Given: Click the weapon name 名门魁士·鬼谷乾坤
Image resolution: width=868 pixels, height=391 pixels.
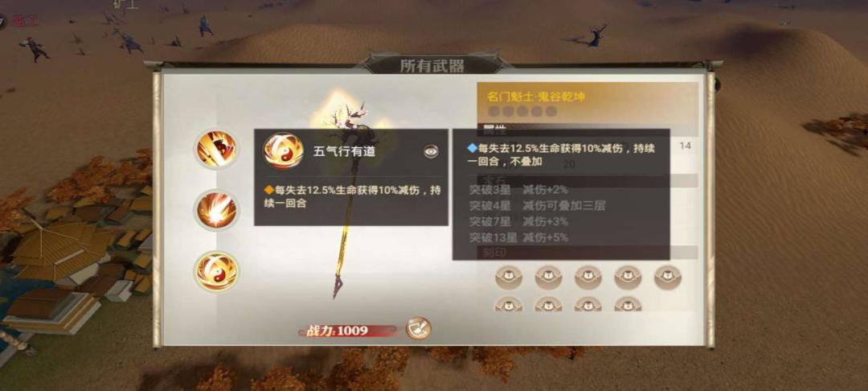Looking at the screenshot, I should (536, 97).
